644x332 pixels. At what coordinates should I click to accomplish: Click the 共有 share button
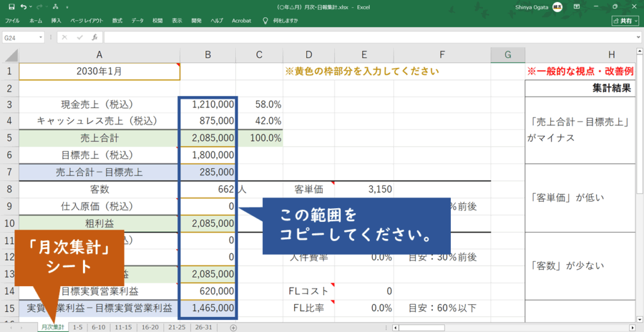(x=625, y=21)
